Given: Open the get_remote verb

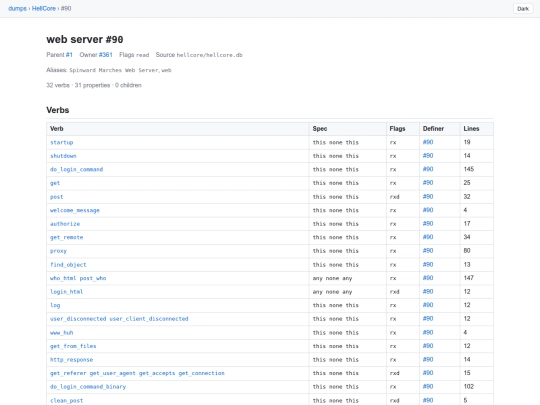Looking at the screenshot, I should [x=66, y=237].
